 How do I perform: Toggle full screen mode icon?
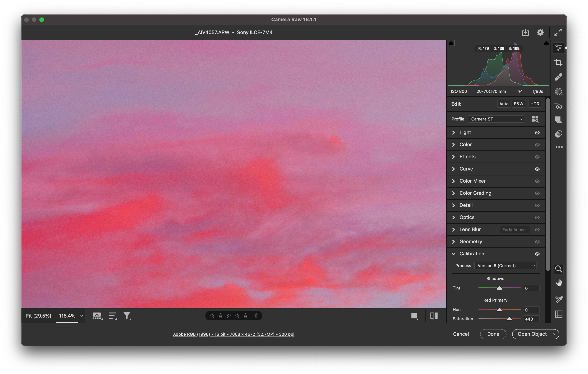coord(558,32)
